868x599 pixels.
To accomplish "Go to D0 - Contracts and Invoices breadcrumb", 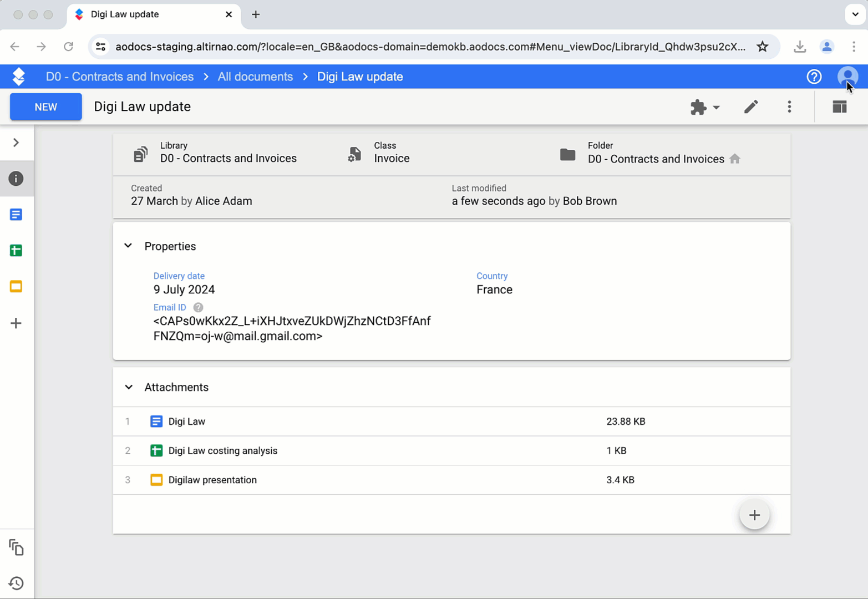I will [x=120, y=77].
